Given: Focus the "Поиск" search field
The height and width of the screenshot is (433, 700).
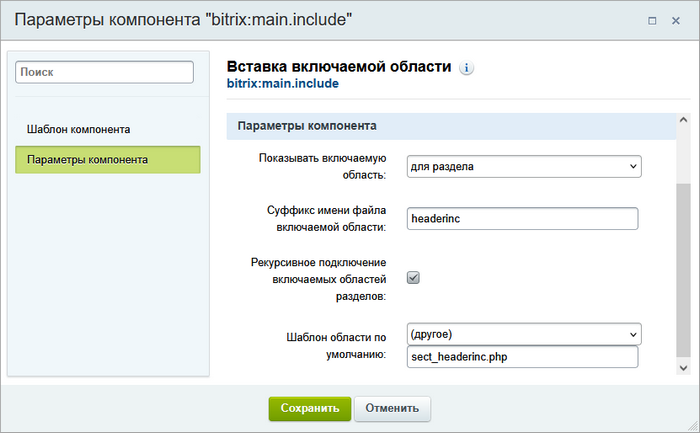Looking at the screenshot, I should click(104, 72).
